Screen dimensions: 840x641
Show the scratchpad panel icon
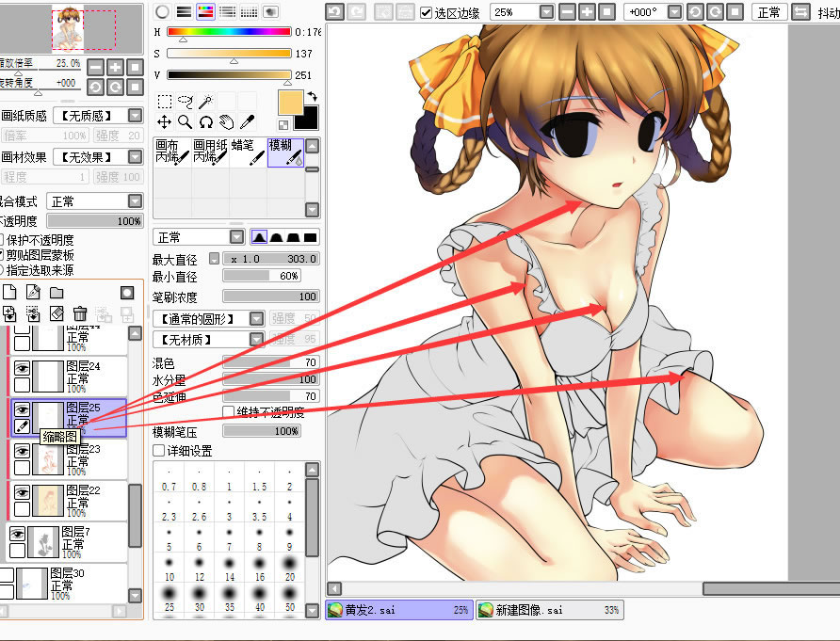270,12
